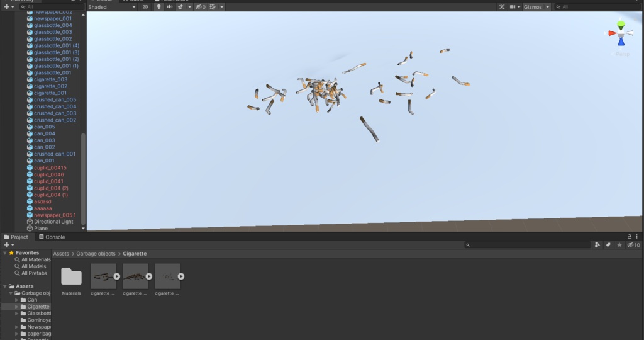Screen dimensions: 644x340
Task: Click the can_003 prefab cube icon
Action: click(30, 140)
